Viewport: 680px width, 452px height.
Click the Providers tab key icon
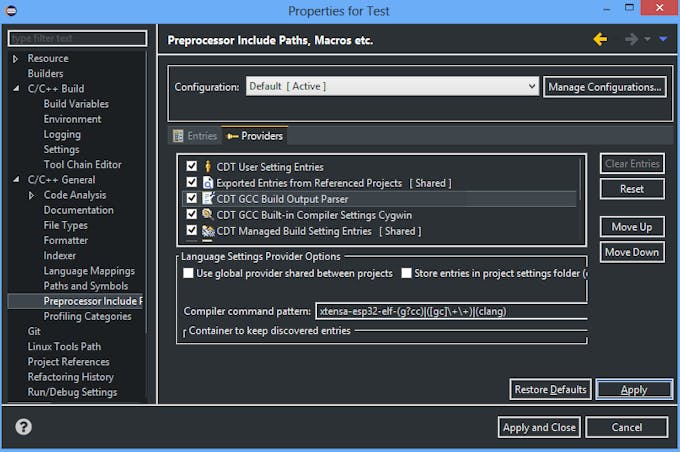point(232,136)
